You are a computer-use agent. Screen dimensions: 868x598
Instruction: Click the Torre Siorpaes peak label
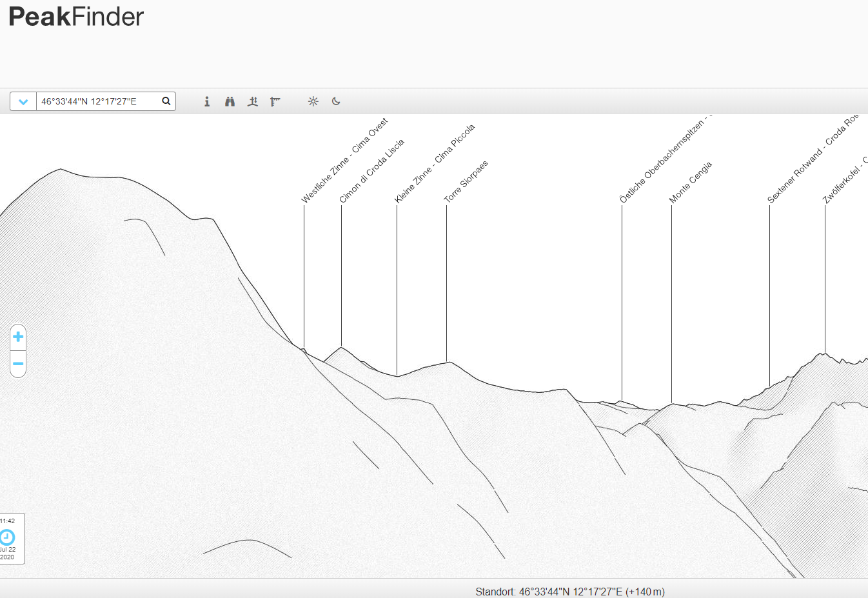point(466,181)
